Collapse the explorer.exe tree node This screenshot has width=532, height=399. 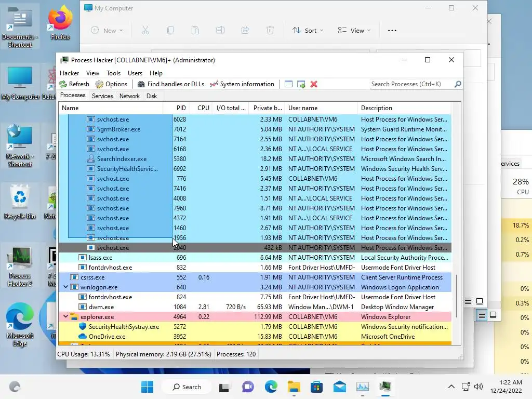[66, 316]
